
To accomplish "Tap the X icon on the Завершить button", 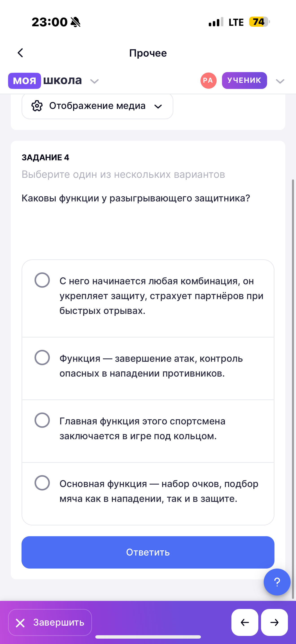I will coord(20,623).
